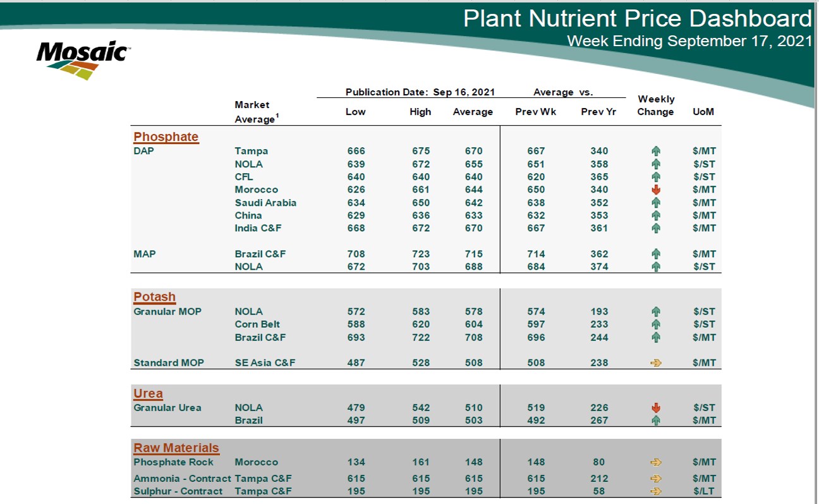Select the Granular Urea product label
Screen dimensions: 819x504
pos(167,408)
